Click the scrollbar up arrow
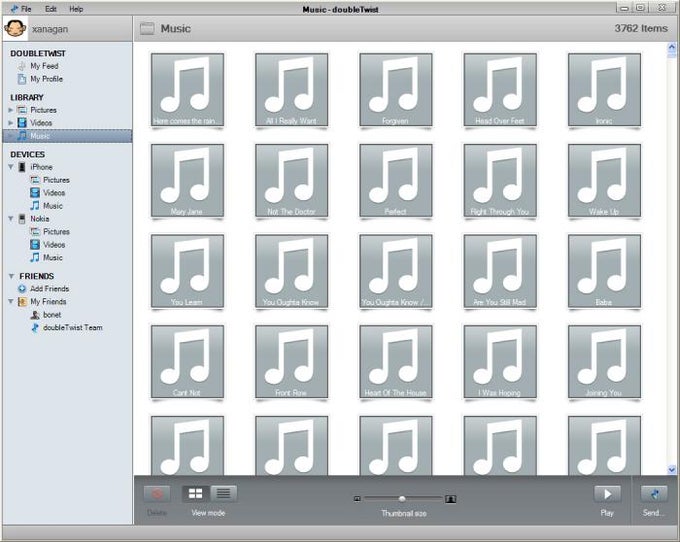Image resolution: width=680 pixels, height=542 pixels. pos(672,47)
